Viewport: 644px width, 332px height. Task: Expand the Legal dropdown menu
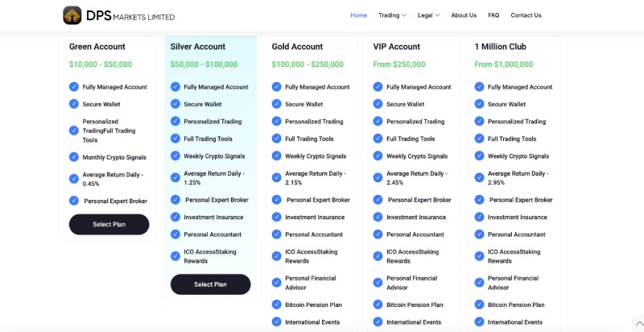[428, 15]
